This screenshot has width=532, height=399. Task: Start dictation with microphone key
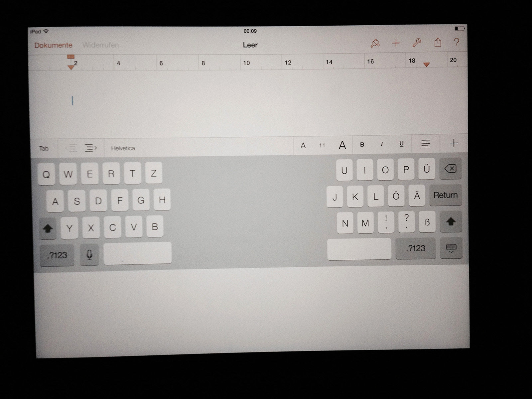click(x=89, y=255)
